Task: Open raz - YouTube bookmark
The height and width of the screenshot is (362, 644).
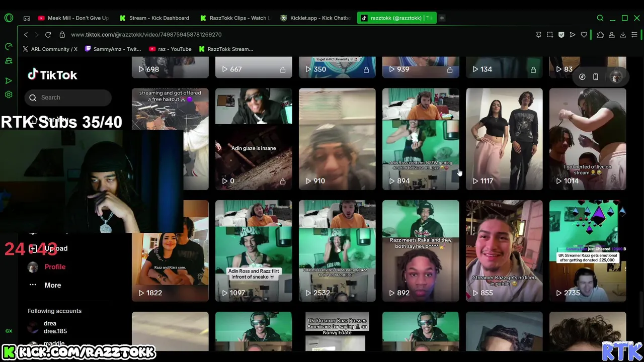Action: point(170,49)
